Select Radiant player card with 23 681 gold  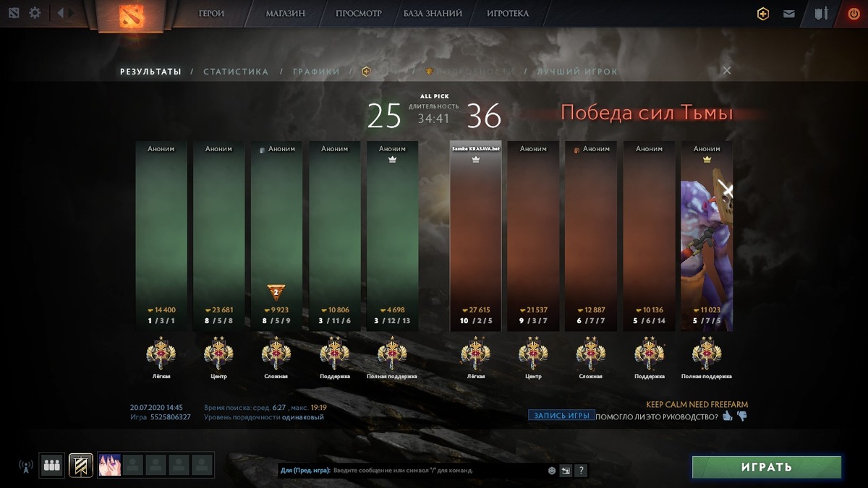(x=218, y=236)
